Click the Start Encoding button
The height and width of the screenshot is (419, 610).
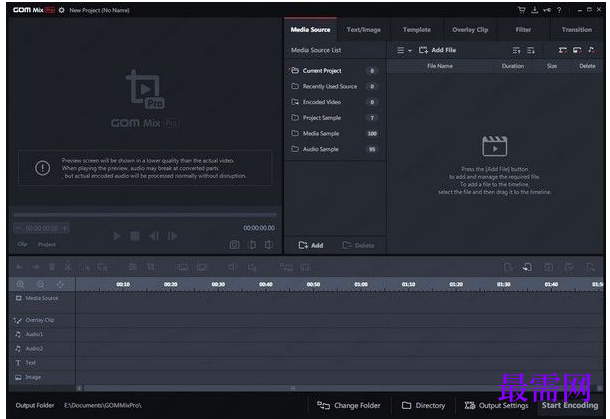[x=570, y=405]
